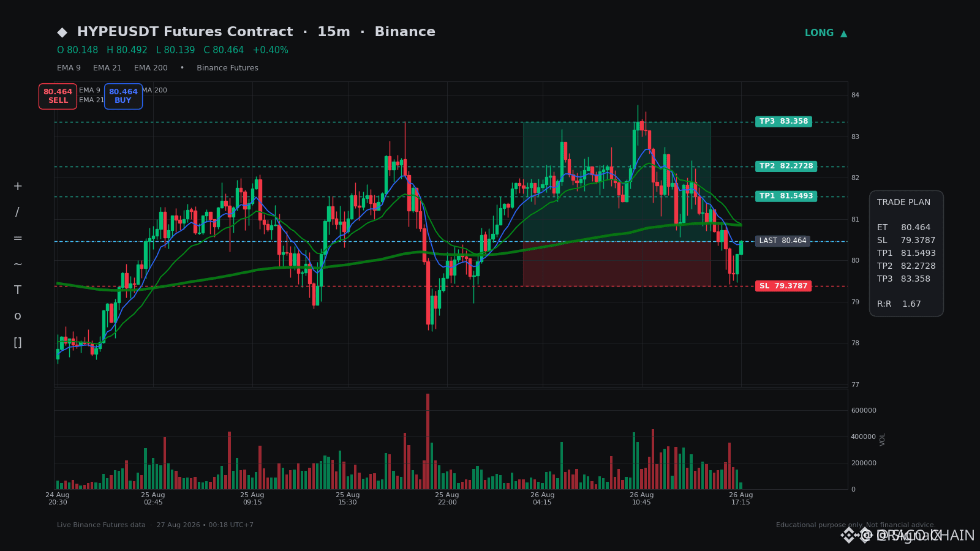Click the green take-profit zone on chart

[617, 181]
